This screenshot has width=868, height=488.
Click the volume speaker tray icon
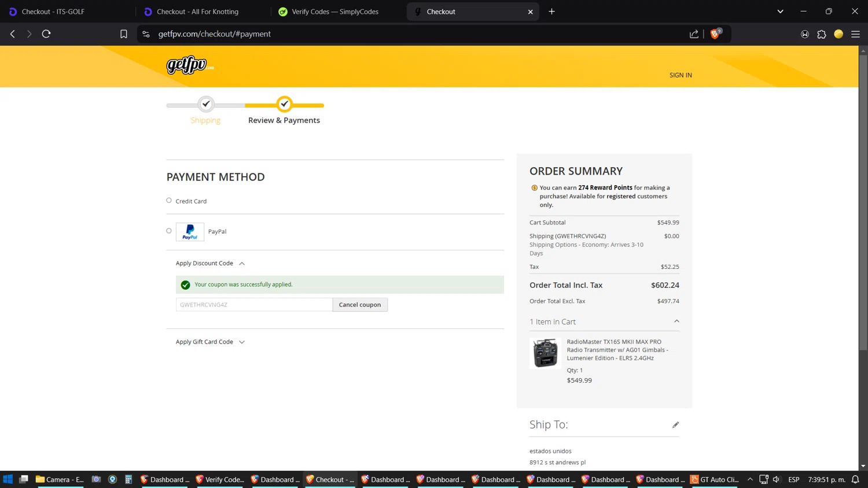click(x=777, y=479)
